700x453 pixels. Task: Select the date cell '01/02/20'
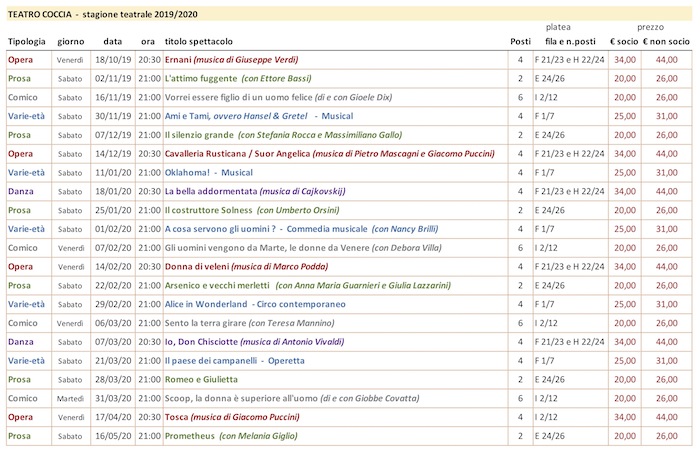[x=113, y=229]
